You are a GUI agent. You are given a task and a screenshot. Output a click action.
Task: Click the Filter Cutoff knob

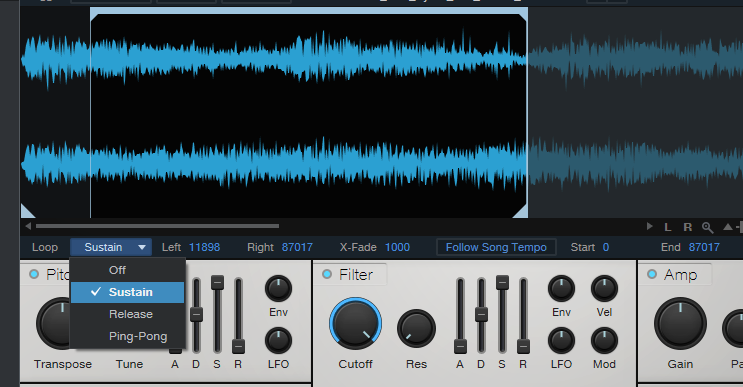pos(355,324)
